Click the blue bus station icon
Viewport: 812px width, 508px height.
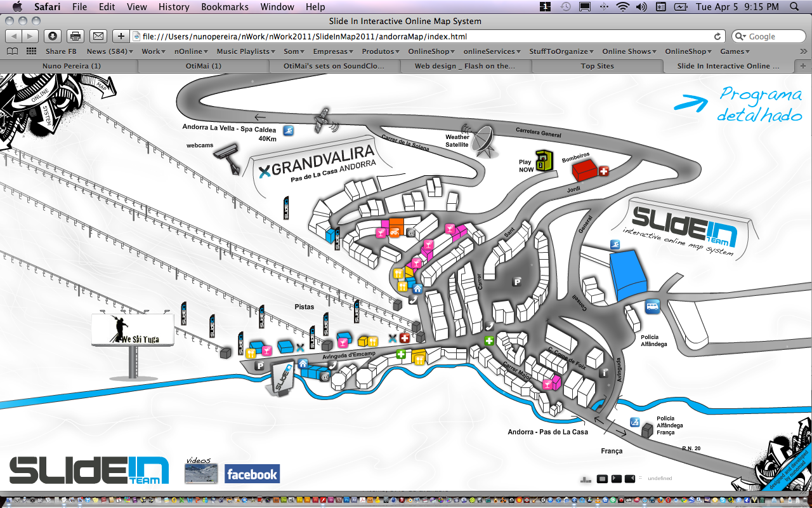point(652,307)
